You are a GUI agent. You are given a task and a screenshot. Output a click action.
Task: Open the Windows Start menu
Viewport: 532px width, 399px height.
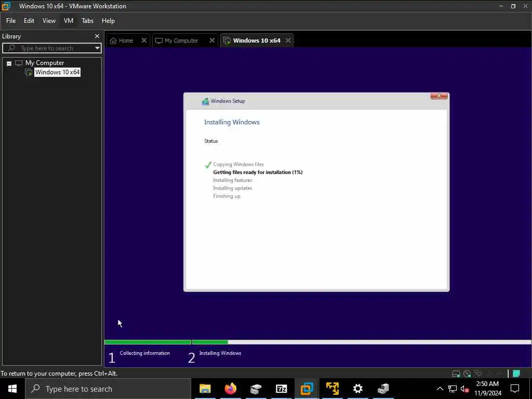point(12,389)
